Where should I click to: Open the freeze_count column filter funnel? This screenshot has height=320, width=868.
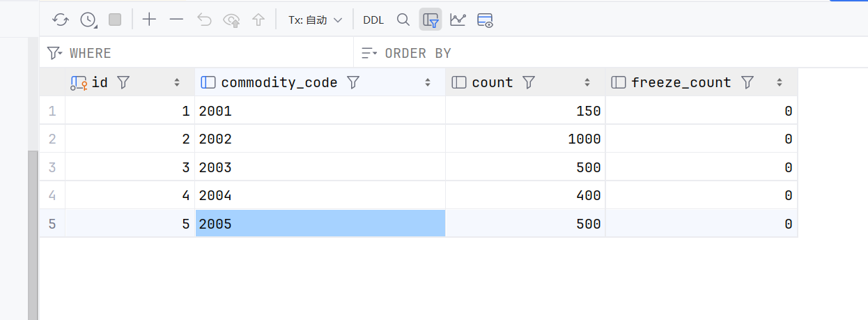point(747,82)
